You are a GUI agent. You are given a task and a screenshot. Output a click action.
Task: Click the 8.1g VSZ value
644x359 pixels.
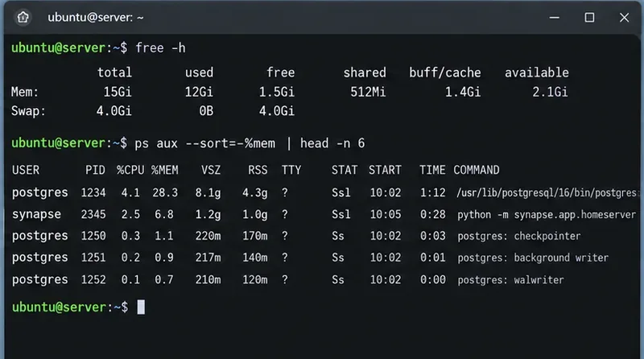(x=208, y=192)
